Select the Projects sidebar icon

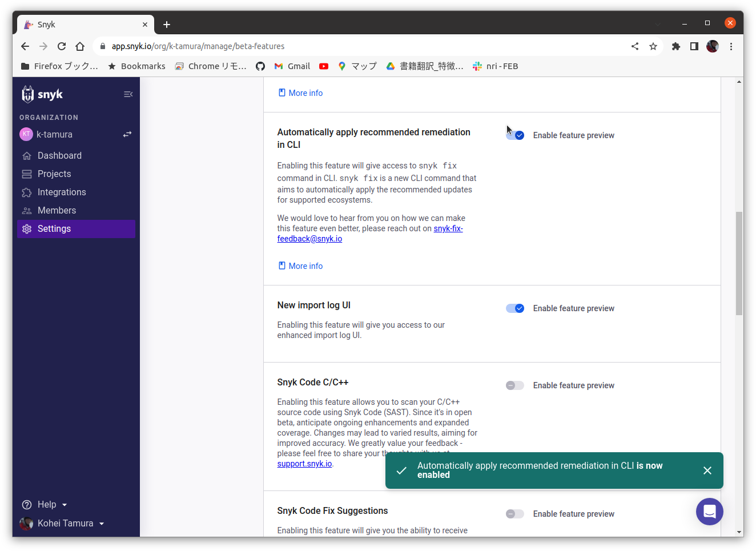(27, 174)
